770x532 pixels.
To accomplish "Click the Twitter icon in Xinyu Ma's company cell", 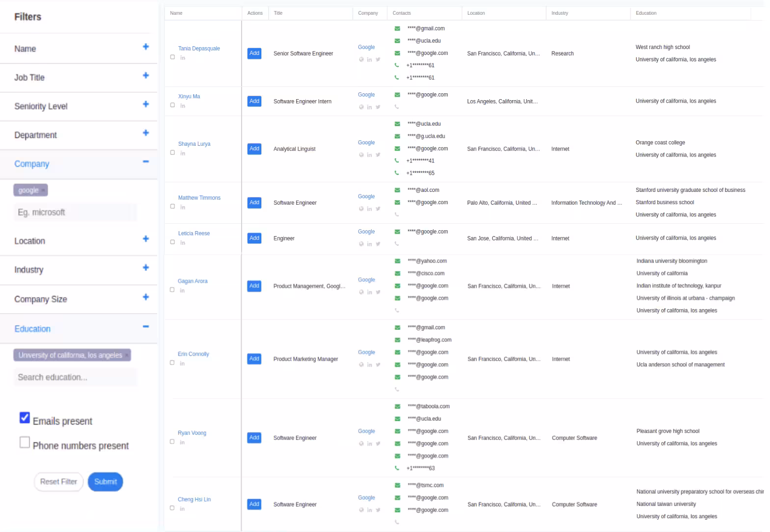I will [x=378, y=107].
